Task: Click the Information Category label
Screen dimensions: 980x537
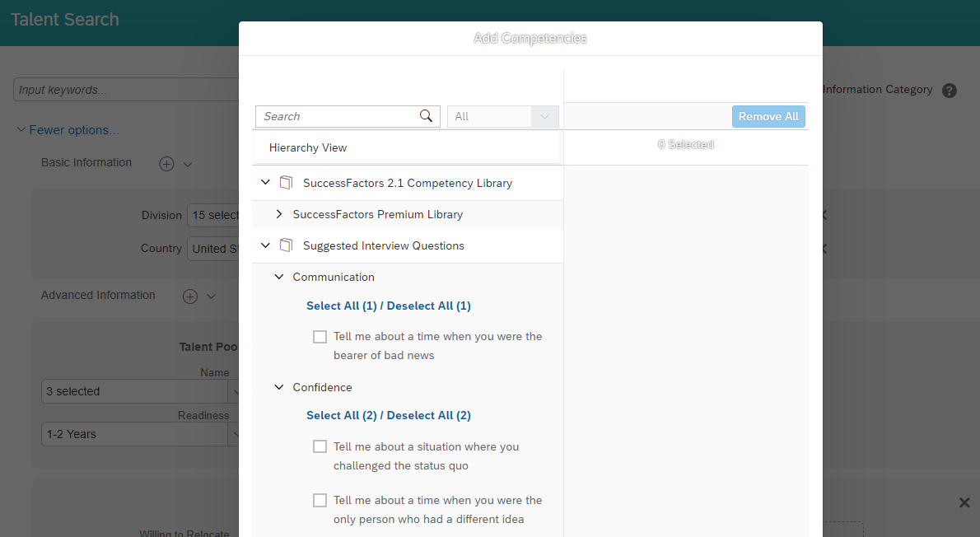Action: tap(878, 90)
